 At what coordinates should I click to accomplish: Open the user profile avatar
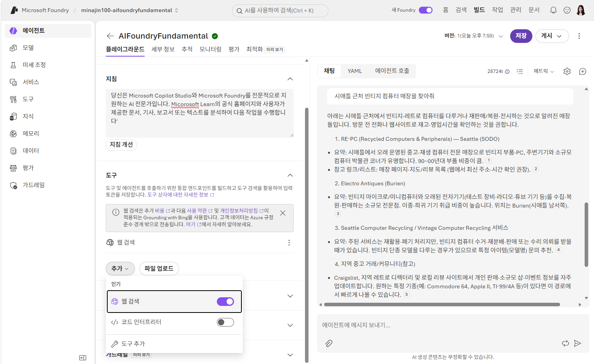click(x=581, y=10)
